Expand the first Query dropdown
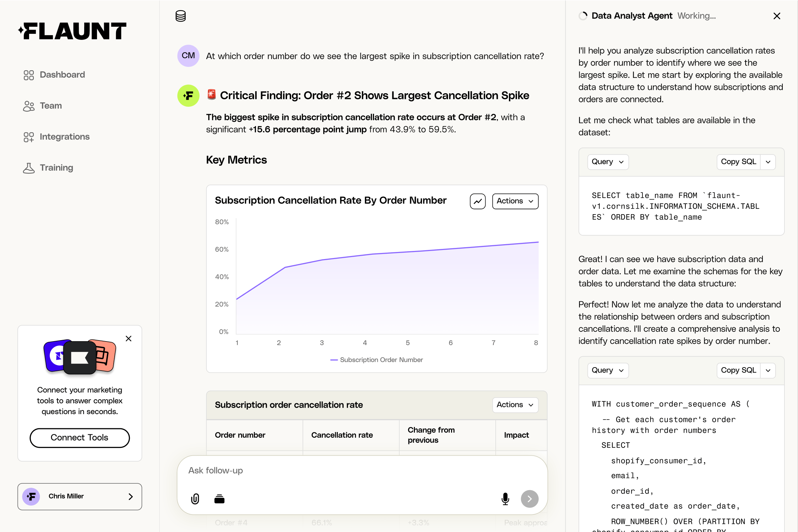 click(x=608, y=162)
